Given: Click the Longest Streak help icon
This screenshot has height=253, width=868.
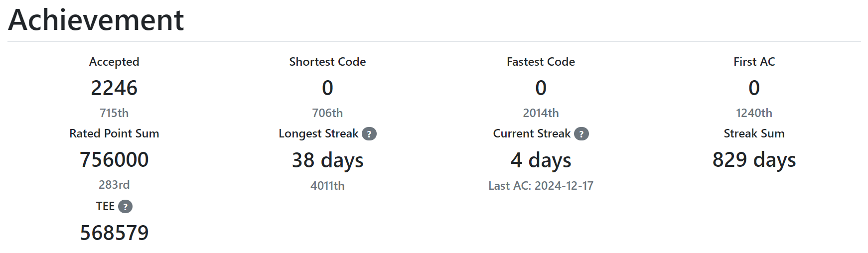Looking at the screenshot, I should [369, 134].
